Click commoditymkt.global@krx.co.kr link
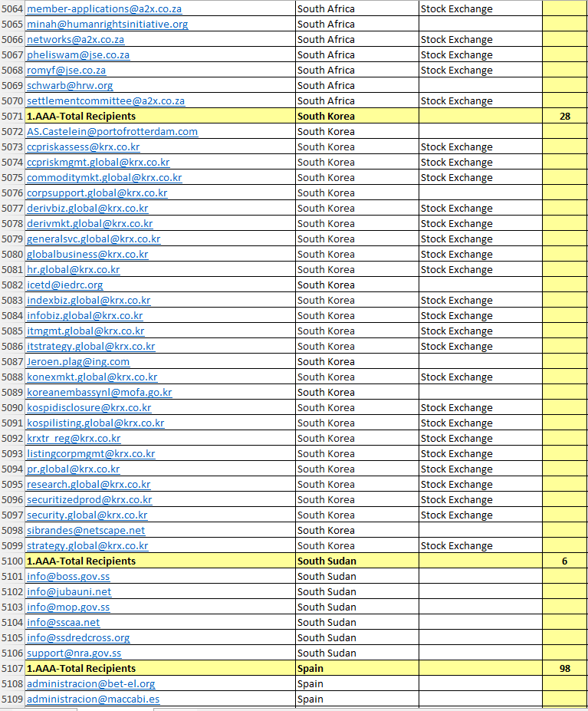This screenshot has width=588, height=711. [x=104, y=178]
